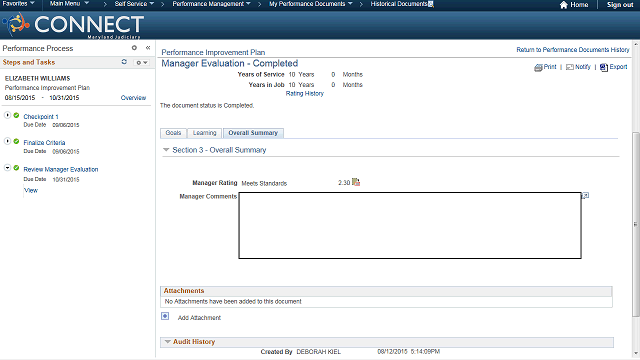Collapse the Audit History section
The image size is (640, 360).
[x=167, y=342]
